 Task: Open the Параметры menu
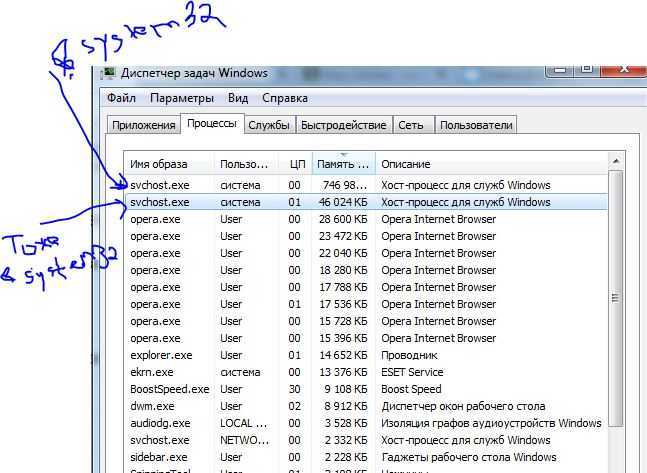click(182, 98)
